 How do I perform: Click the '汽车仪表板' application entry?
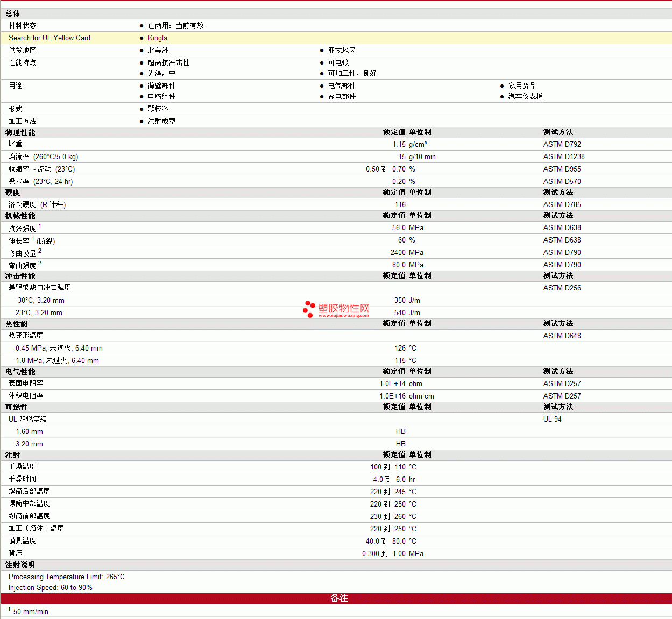coord(526,96)
